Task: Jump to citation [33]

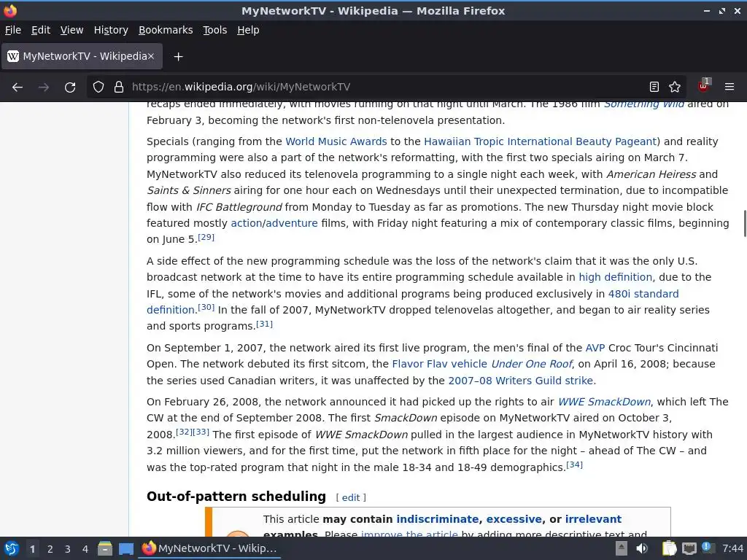Action: [x=201, y=432]
